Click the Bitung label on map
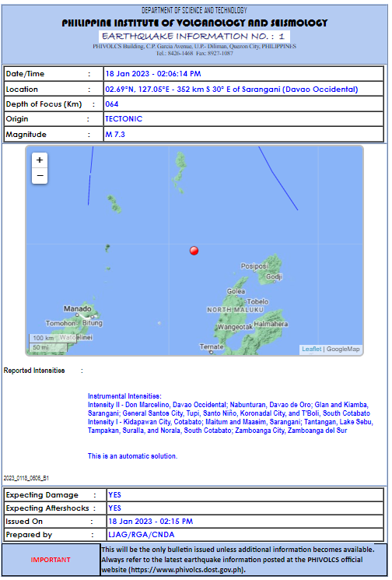This screenshot has height=580, width=392. [x=93, y=322]
